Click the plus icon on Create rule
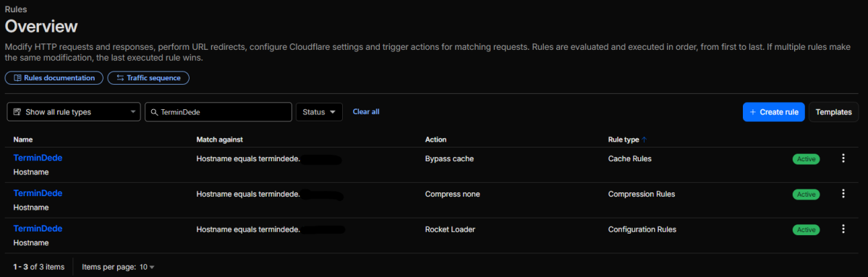The image size is (868, 277). point(753,112)
